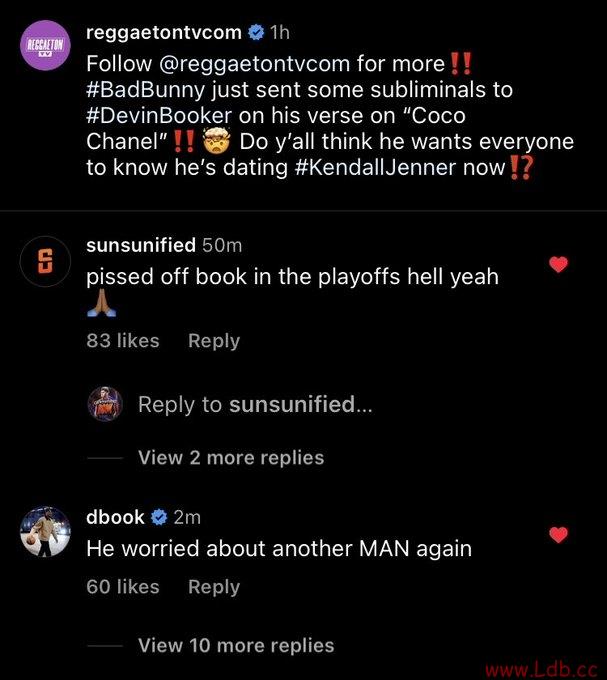The width and height of the screenshot is (607, 680).
Task: Expand View 2 more replies
Action: pyautogui.click(x=231, y=458)
